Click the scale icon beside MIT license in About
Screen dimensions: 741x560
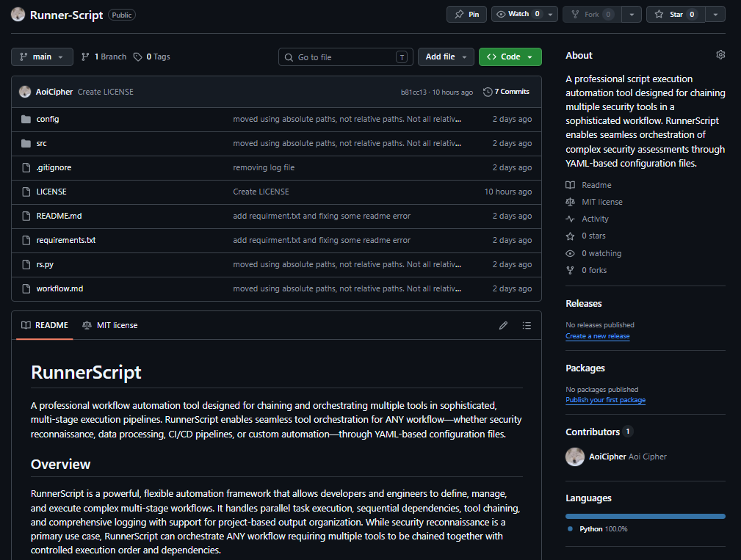[571, 202]
